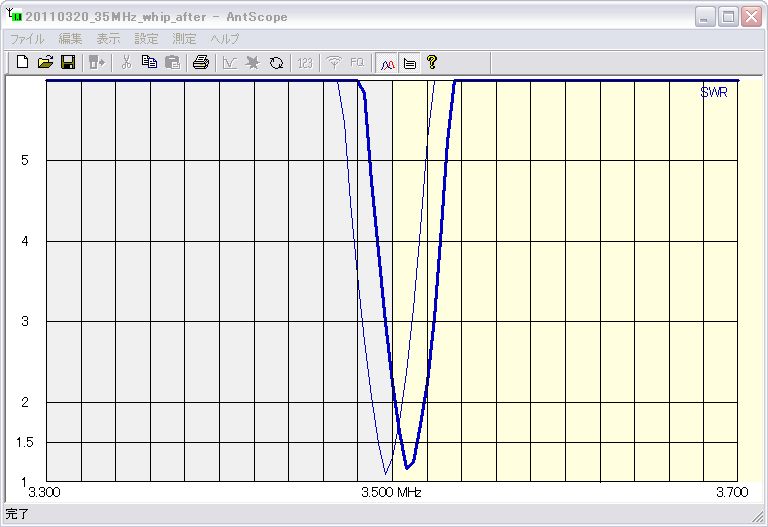Click the 完了 status bar text

coord(17,514)
